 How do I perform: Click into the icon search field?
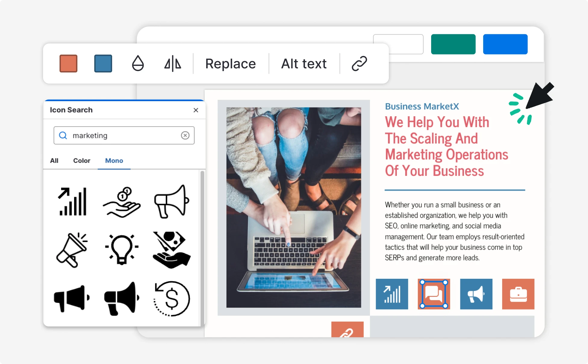coord(123,135)
